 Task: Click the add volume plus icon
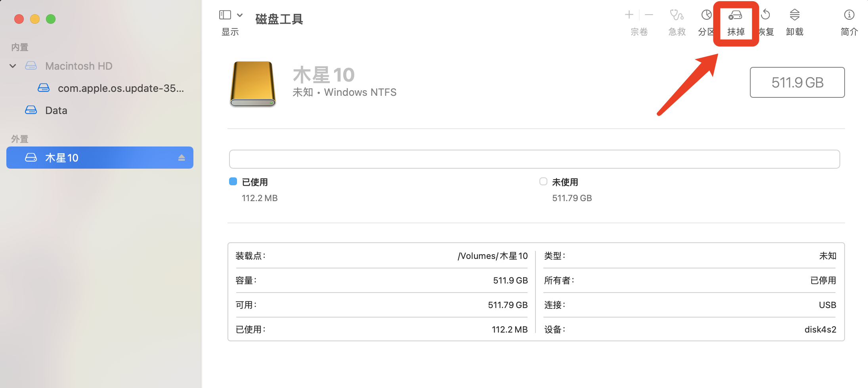pyautogui.click(x=629, y=15)
